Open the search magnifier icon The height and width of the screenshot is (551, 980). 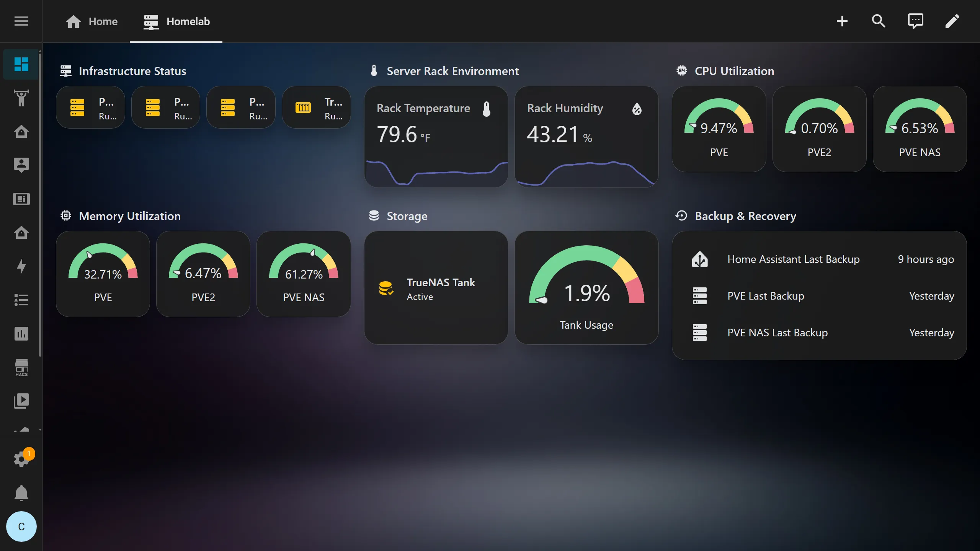pyautogui.click(x=879, y=21)
